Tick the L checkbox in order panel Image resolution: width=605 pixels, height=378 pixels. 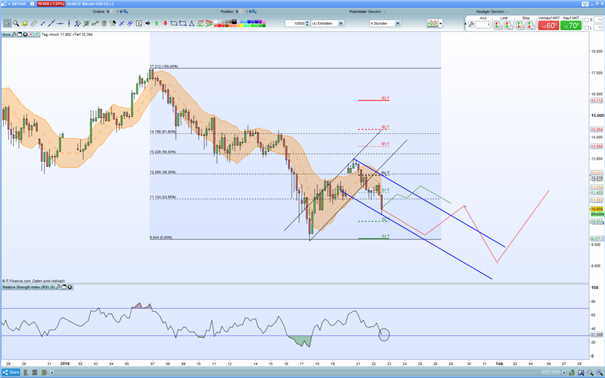click(x=586, y=27)
